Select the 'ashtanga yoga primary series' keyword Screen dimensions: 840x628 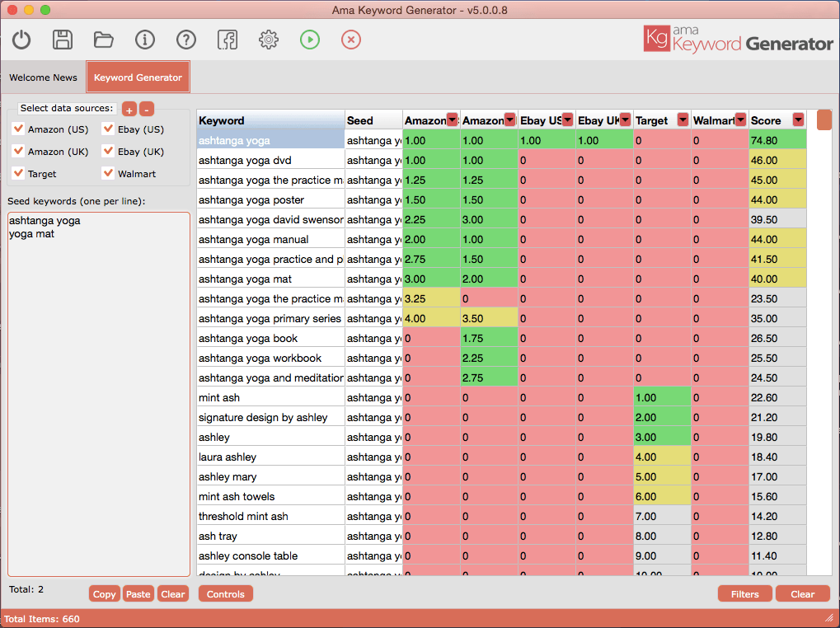tap(270, 319)
